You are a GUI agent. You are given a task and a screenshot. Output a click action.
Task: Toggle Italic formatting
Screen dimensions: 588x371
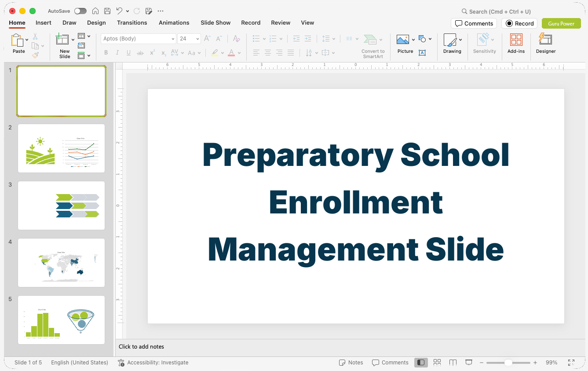[117, 53]
